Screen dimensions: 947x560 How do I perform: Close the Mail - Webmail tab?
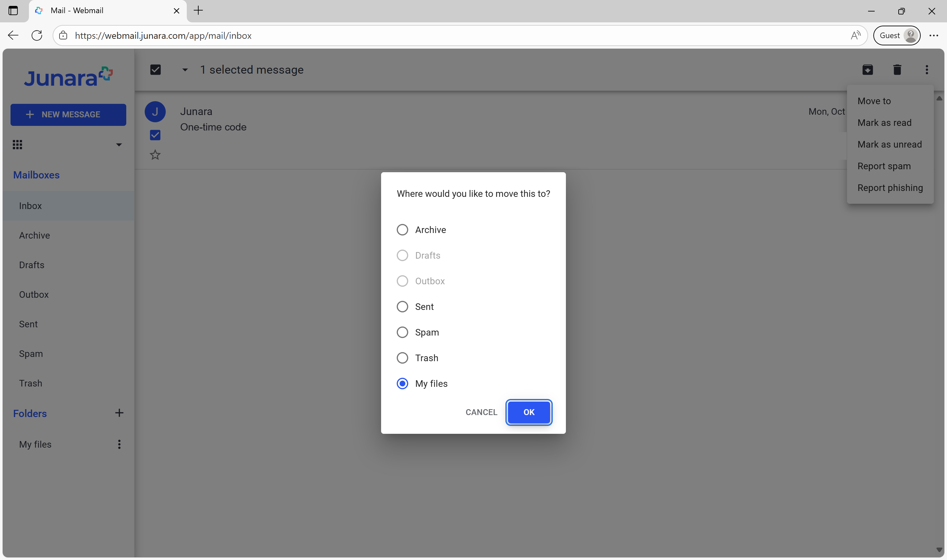(176, 11)
